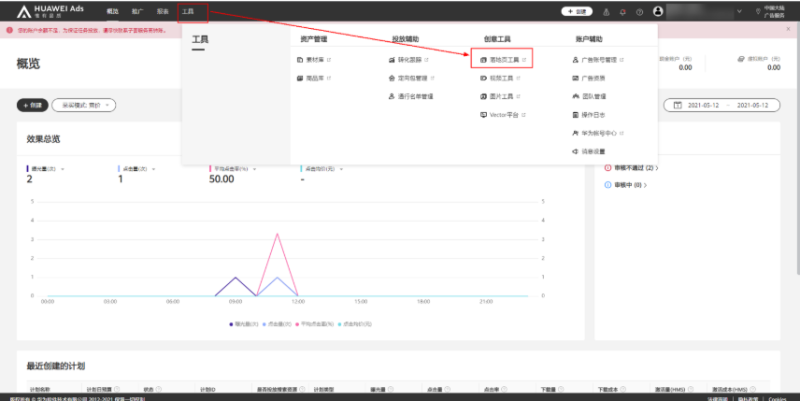Screen dimensions: 800x401
Task: Click the 创建 button in the top bar
Action: (x=579, y=12)
